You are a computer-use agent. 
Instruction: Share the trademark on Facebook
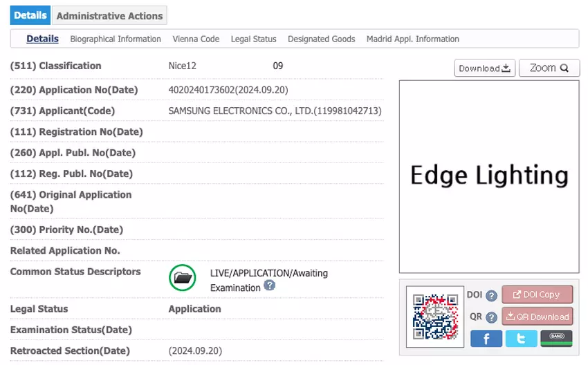(x=486, y=338)
